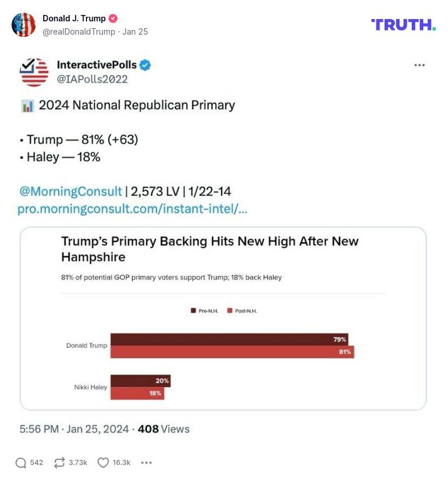Open the more actions ellipsis below the post
The width and height of the screenshot is (448, 480).
[146, 462]
